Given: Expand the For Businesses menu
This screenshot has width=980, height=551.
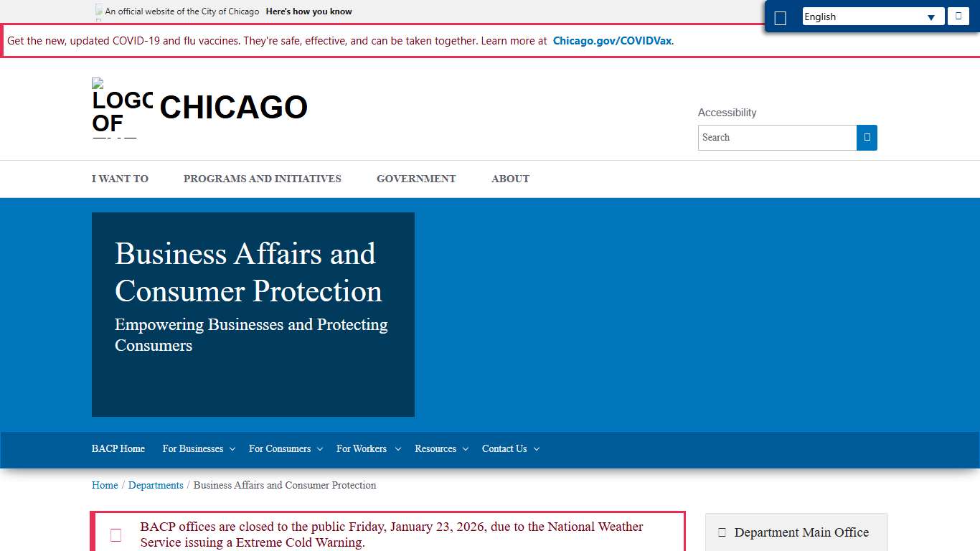Looking at the screenshot, I should (199, 449).
